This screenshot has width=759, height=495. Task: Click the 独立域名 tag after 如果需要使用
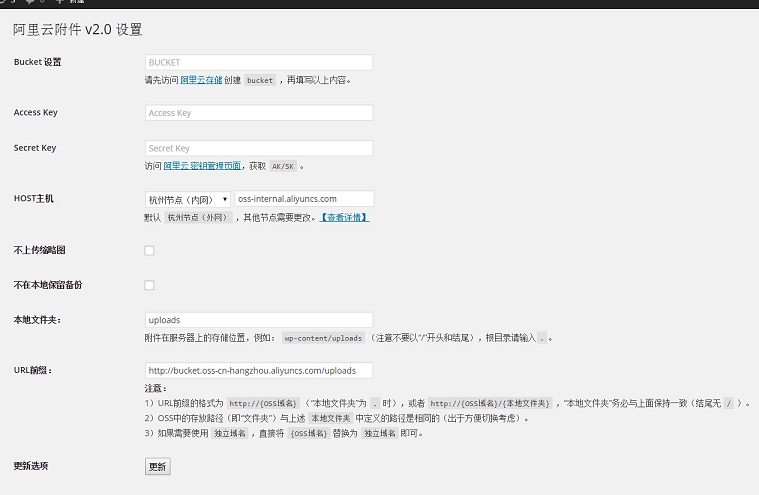(x=230, y=433)
